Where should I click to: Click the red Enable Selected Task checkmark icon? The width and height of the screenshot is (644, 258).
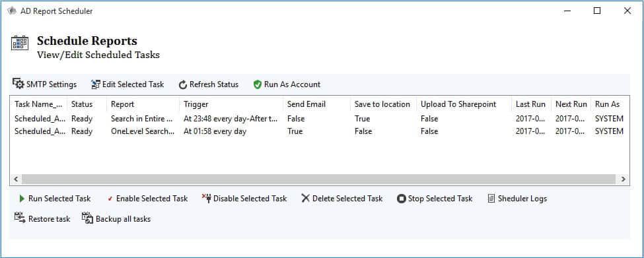tap(110, 199)
